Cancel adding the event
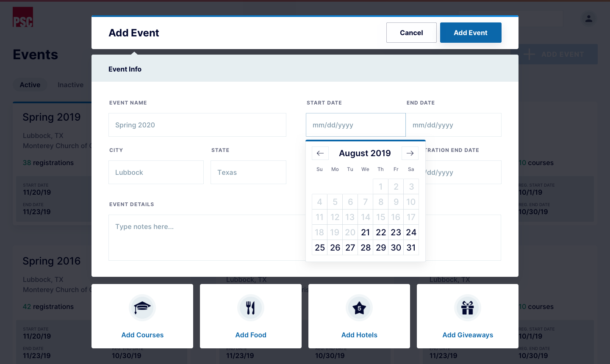Screen dimensions: 610x364 coord(411,33)
